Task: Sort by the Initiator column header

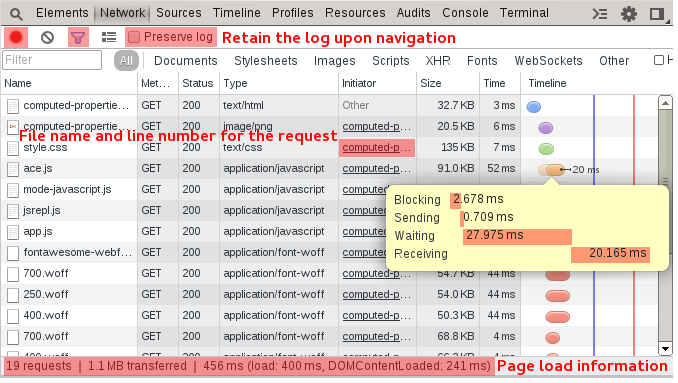Action: click(377, 83)
